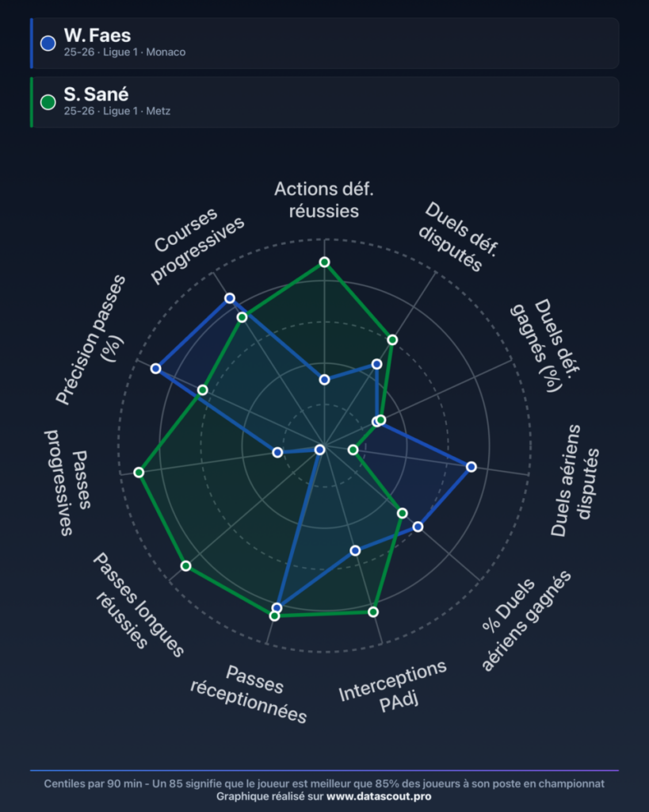Viewport: 649px width, 812px height.
Task: Click the Duels déf. disputés axis label
Action: click(x=458, y=237)
